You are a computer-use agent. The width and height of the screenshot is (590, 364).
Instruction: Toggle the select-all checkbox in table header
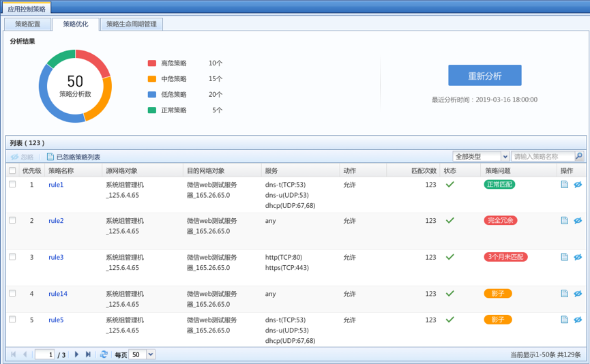12,170
